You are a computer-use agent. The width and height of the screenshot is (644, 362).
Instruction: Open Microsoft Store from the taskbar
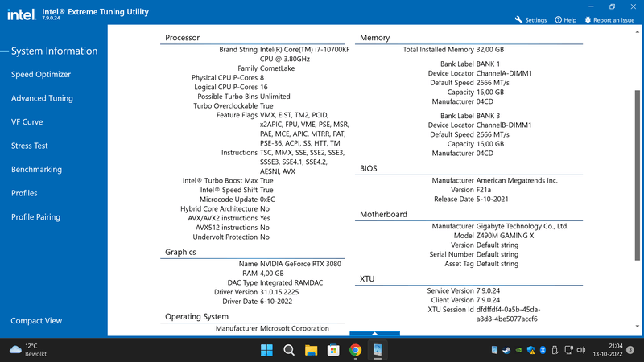pyautogui.click(x=333, y=350)
